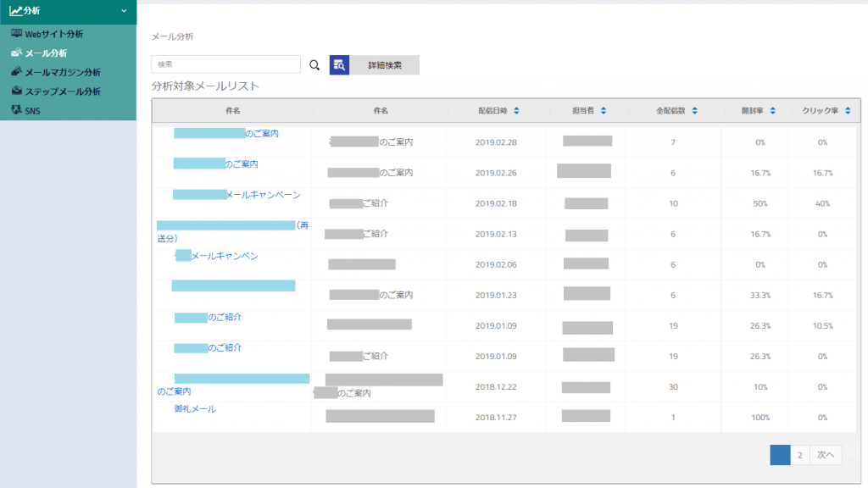868x488 pixels.
Task: Click the 40% click rate value
Action: [822, 203]
